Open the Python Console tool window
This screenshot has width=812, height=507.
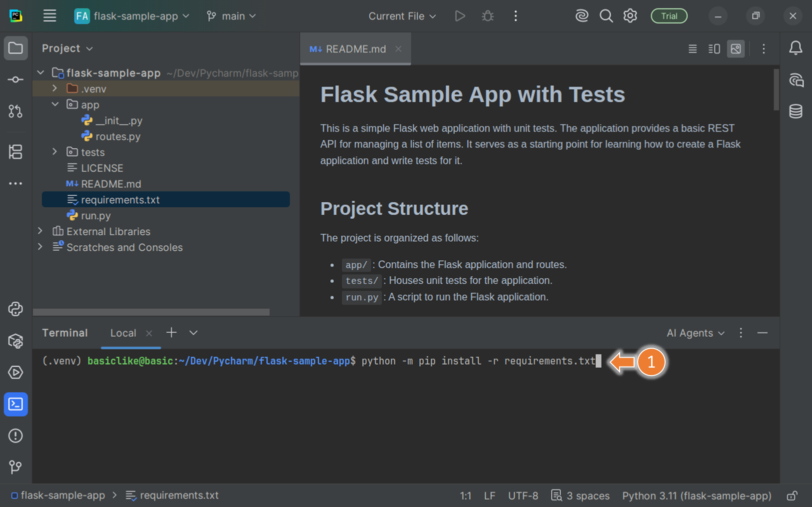point(15,309)
